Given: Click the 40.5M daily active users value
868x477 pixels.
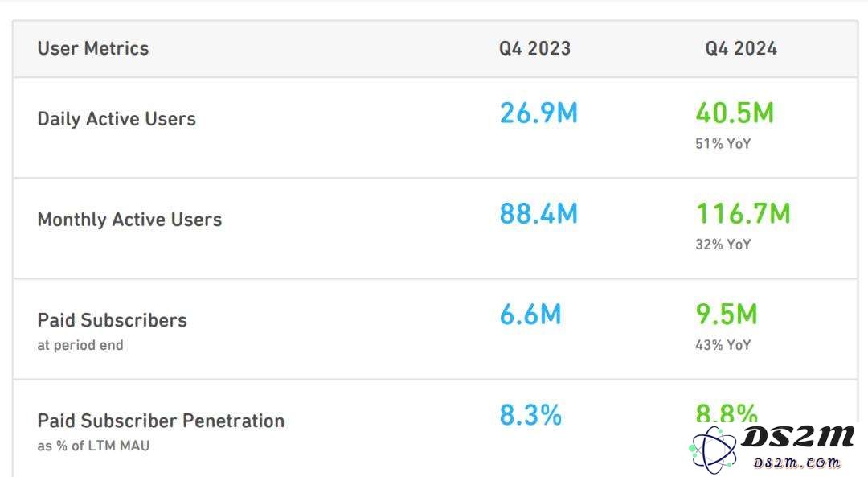Looking at the screenshot, I should 735,113.
